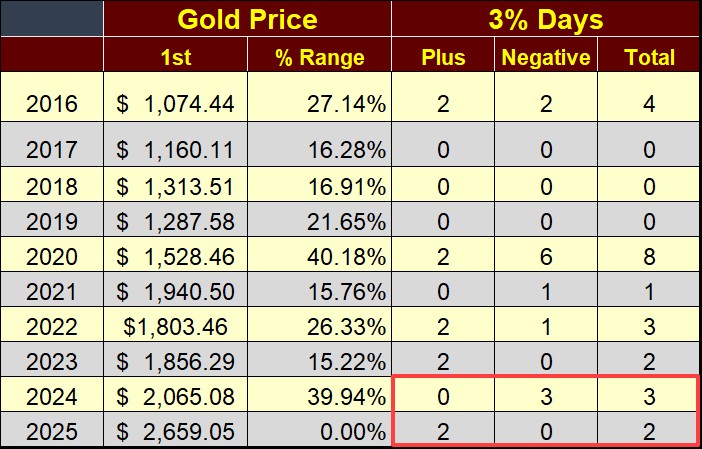Screen dimensions: 702x449
Task: Select the Negative column header
Action: click(546, 57)
